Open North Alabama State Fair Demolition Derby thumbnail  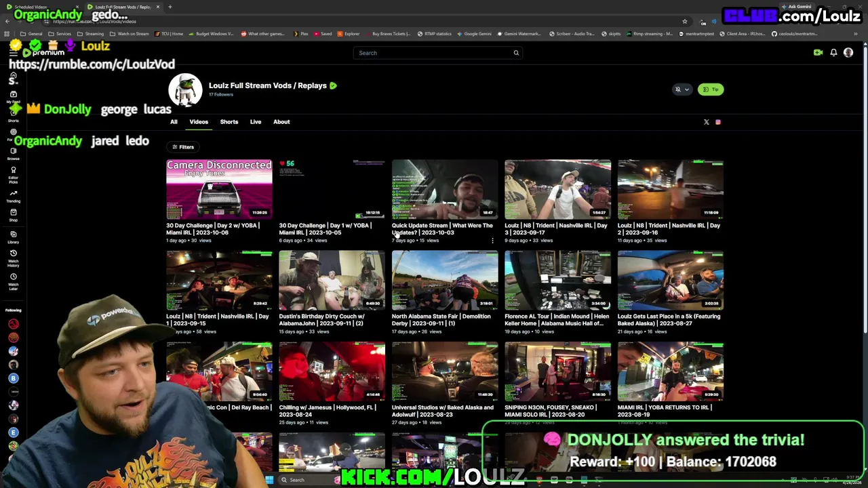pyautogui.click(x=445, y=280)
